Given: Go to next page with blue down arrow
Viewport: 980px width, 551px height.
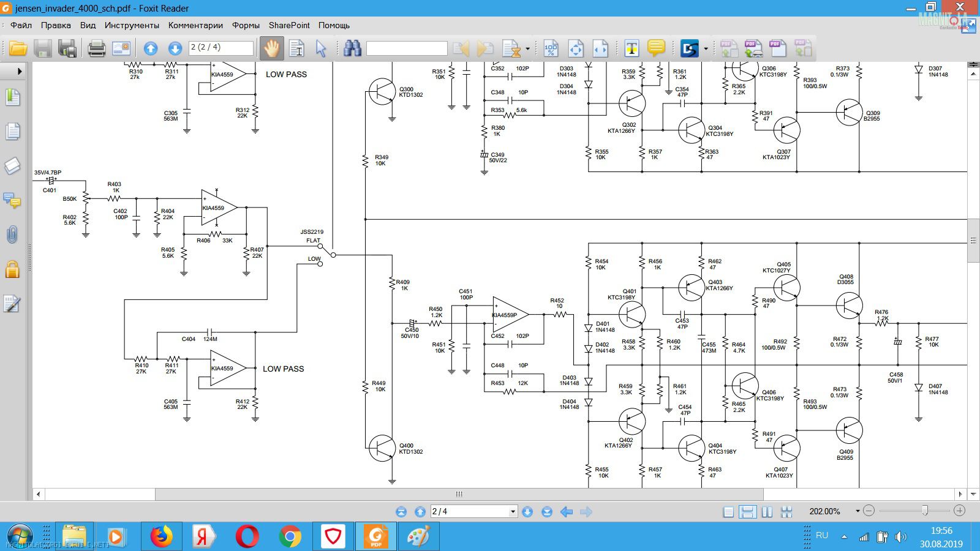Looking at the screenshot, I should pyautogui.click(x=175, y=49).
